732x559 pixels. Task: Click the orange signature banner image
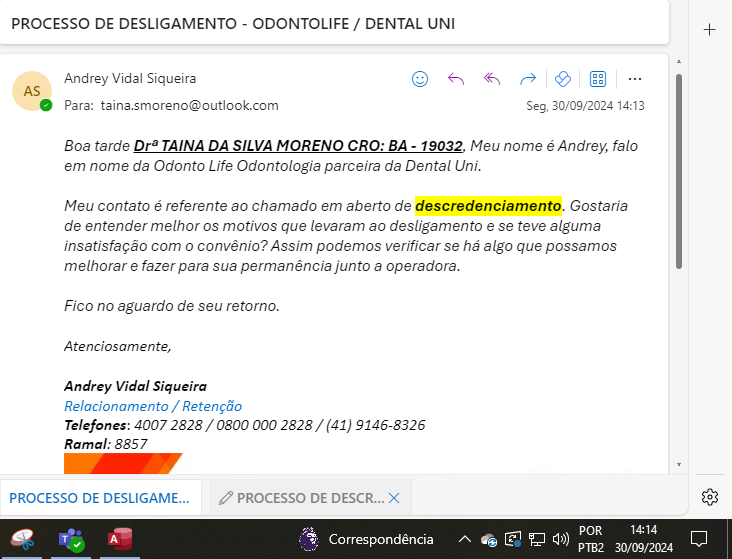(123, 464)
